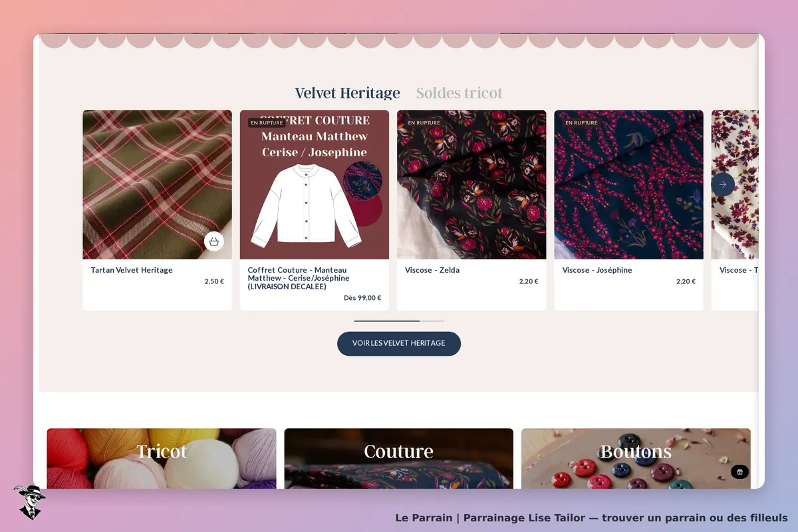Click En rupture badge on Viscose Zelda

[x=424, y=123]
